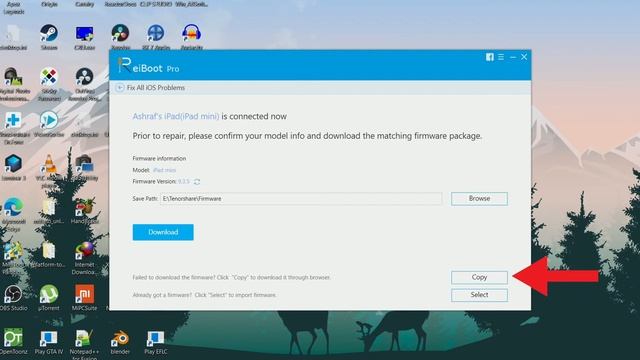This screenshot has width=640, height=360.
Task: Click the Copy button
Action: pyautogui.click(x=479, y=278)
